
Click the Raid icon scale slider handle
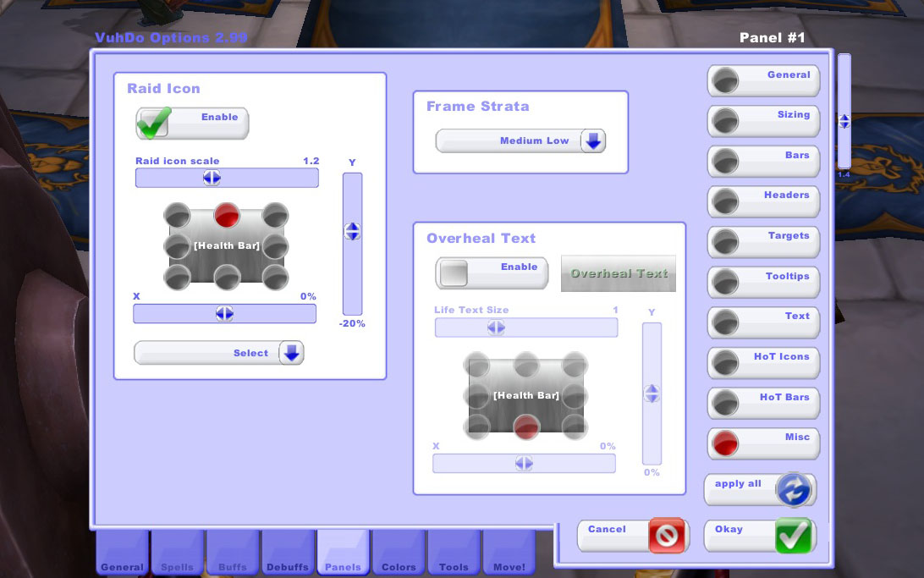pyautogui.click(x=211, y=178)
